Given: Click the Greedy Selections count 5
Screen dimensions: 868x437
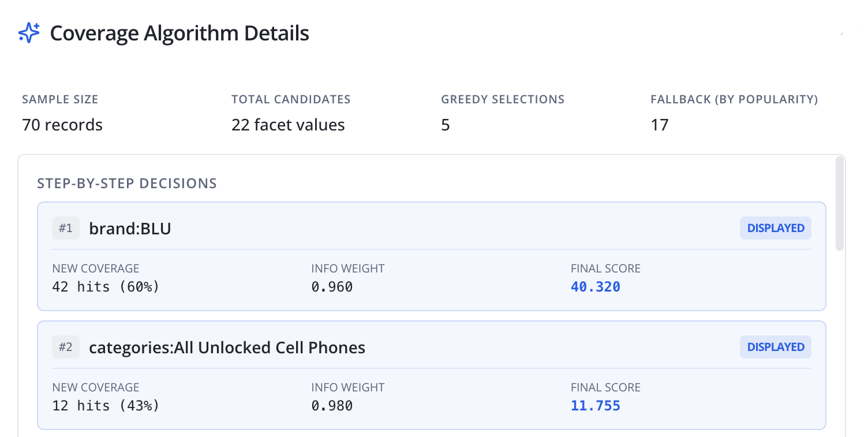Looking at the screenshot, I should (445, 125).
